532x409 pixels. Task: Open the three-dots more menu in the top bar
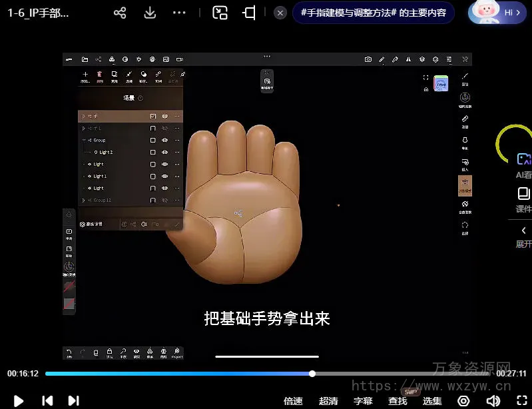click(x=179, y=13)
